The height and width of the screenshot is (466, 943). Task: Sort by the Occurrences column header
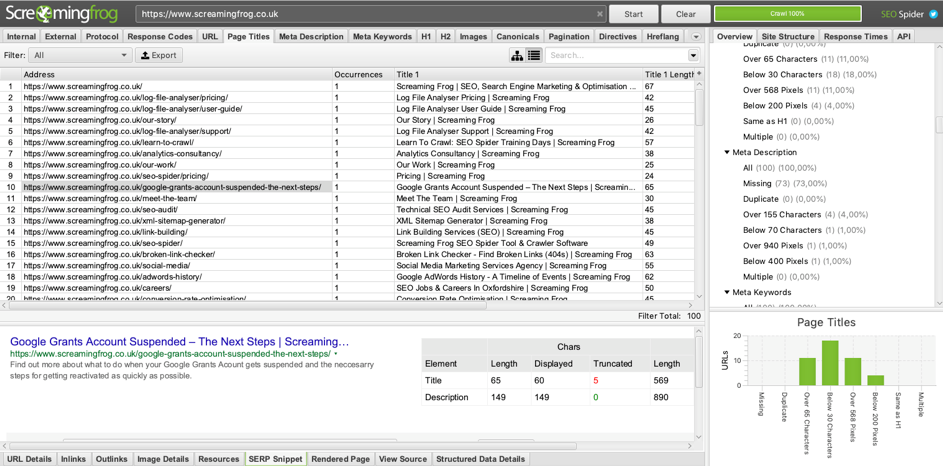coord(363,75)
